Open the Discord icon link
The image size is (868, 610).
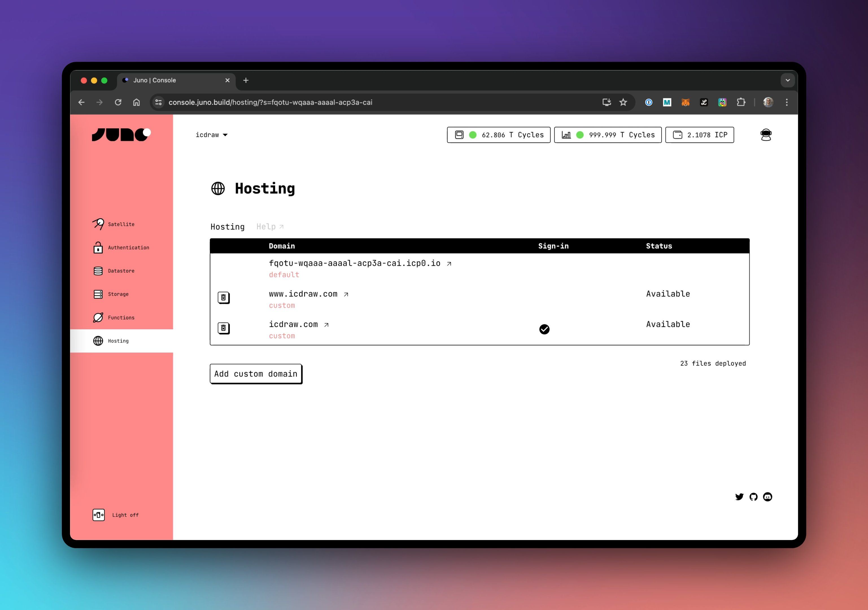(768, 497)
